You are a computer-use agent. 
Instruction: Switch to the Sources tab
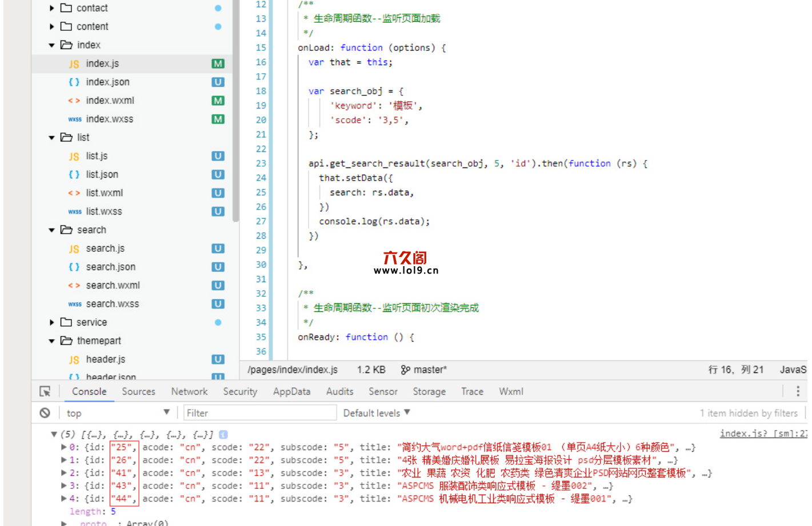(x=138, y=391)
